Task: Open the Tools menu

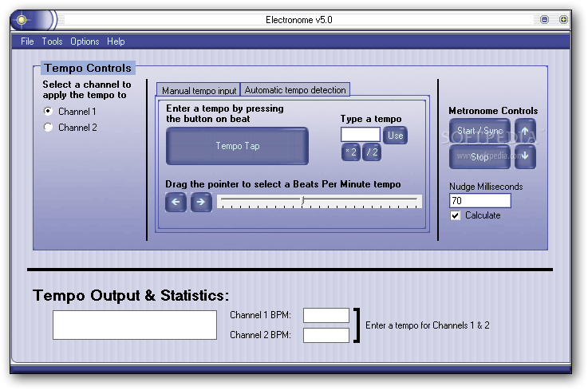Action: [x=52, y=41]
